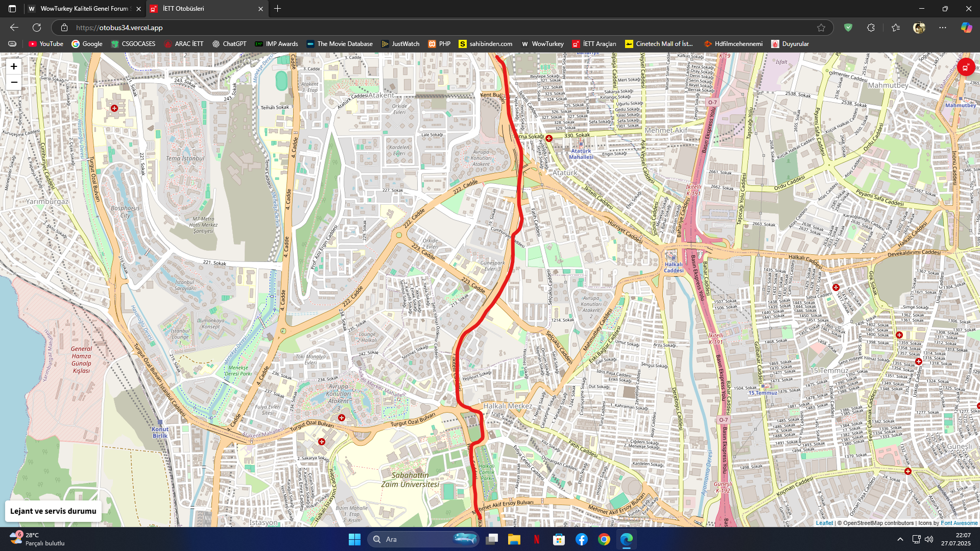The height and width of the screenshot is (551, 980).
Task: Open PHP bookmark
Action: pos(439,44)
